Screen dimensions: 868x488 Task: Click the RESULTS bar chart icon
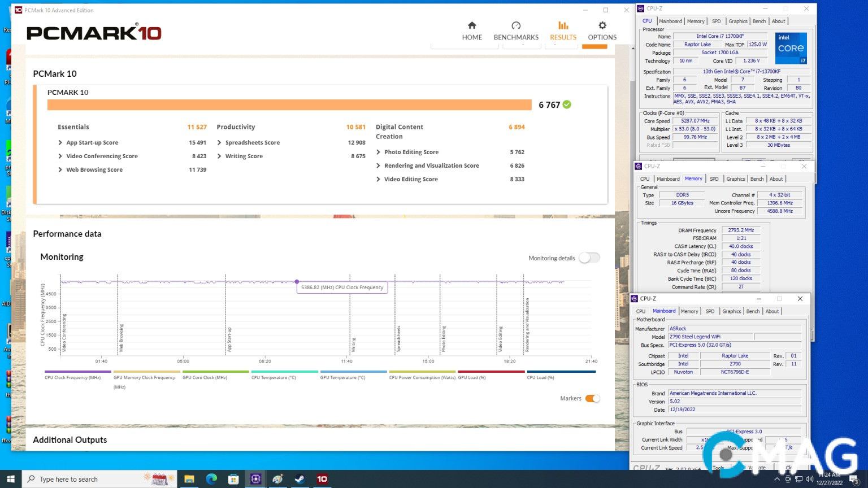pos(563,26)
